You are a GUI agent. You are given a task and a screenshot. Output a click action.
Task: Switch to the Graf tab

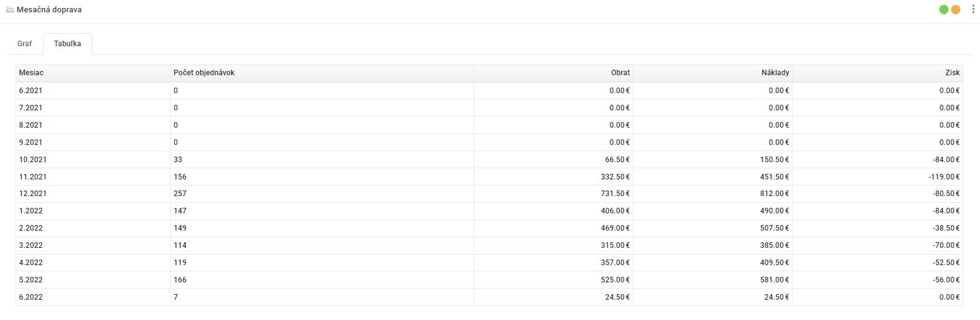(25, 44)
